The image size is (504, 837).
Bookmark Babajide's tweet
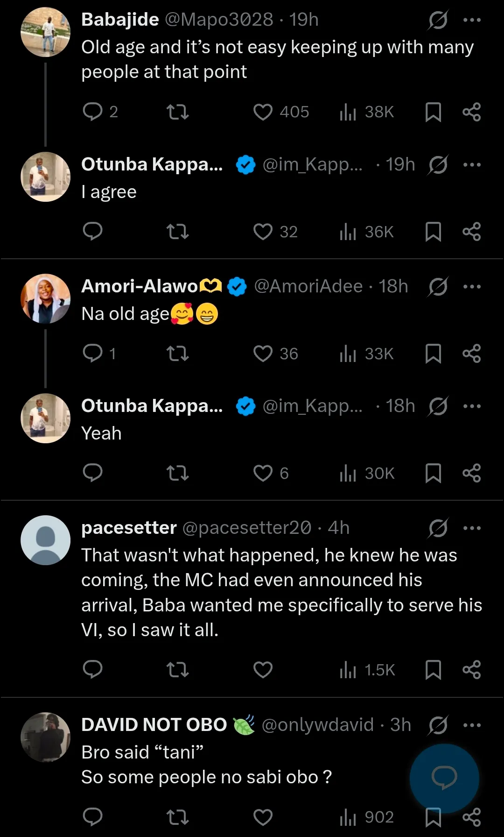tap(433, 112)
